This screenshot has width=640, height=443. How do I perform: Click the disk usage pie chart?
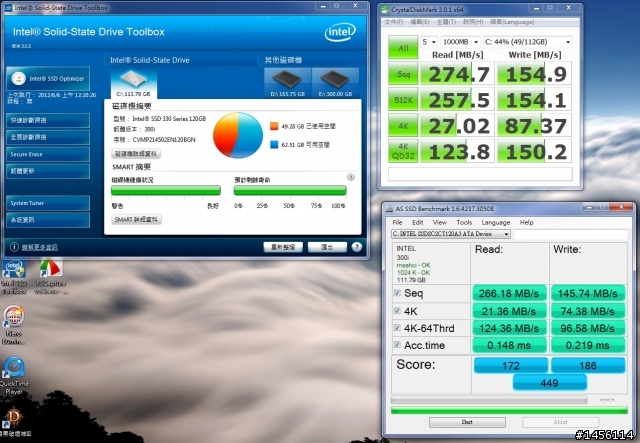click(238, 135)
